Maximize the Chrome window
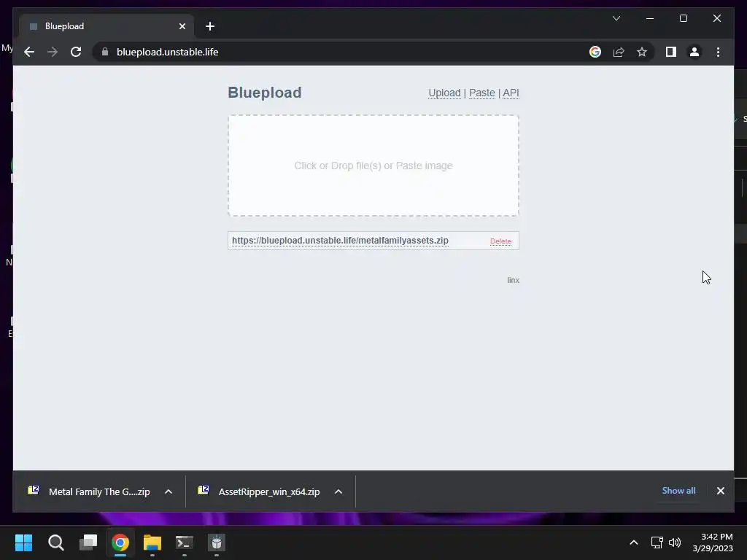Image resolution: width=747 pixels, height=560 pixels. (683, 18)
